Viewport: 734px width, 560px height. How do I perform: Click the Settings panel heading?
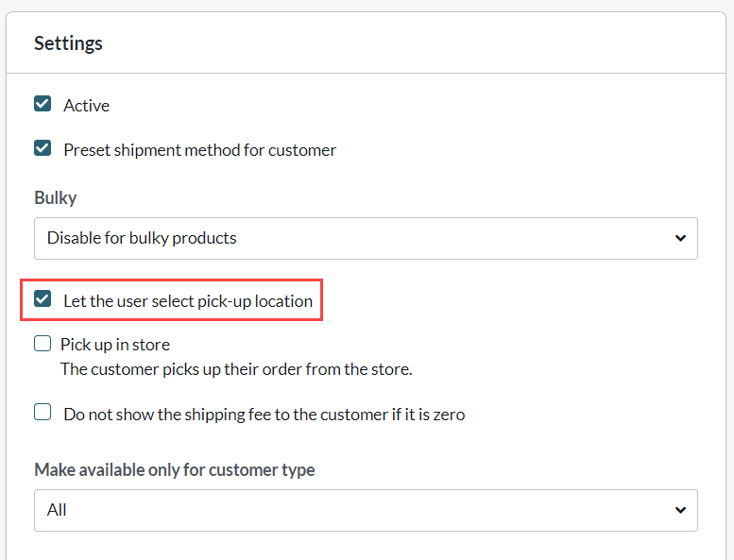pos(68,43)
